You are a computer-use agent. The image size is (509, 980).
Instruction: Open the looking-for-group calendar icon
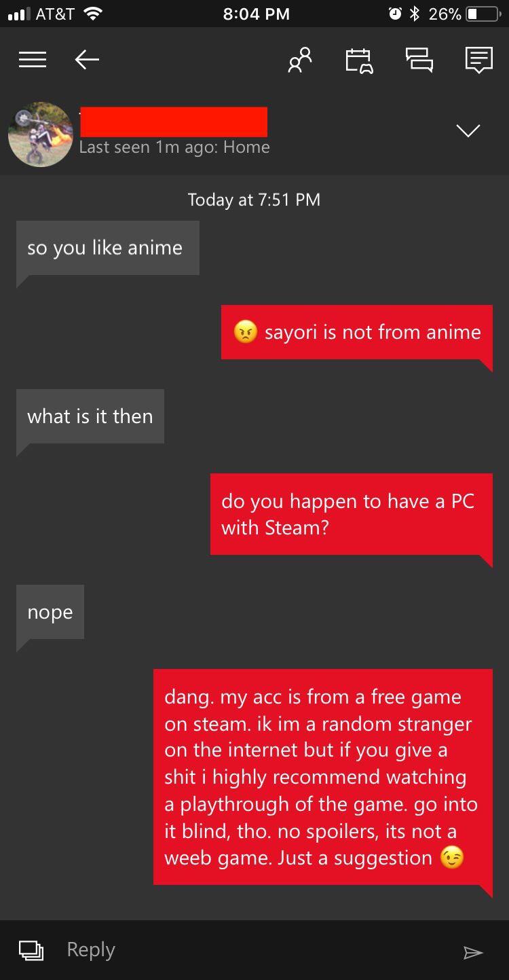359,60
